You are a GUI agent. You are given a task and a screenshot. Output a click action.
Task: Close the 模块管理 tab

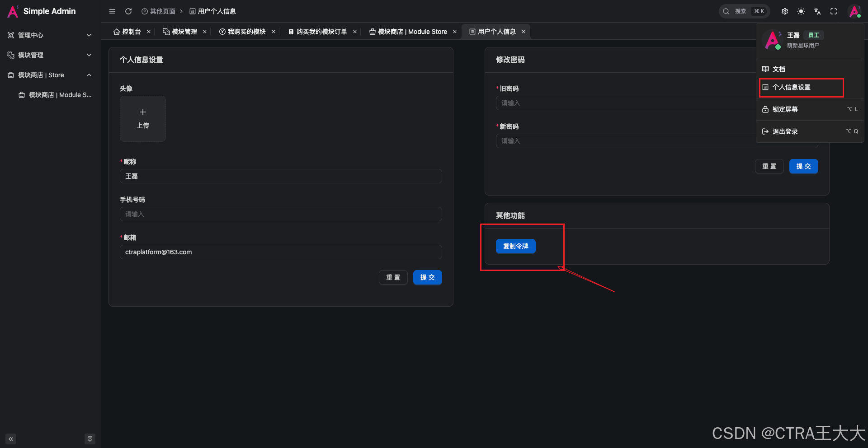point(205,32)
